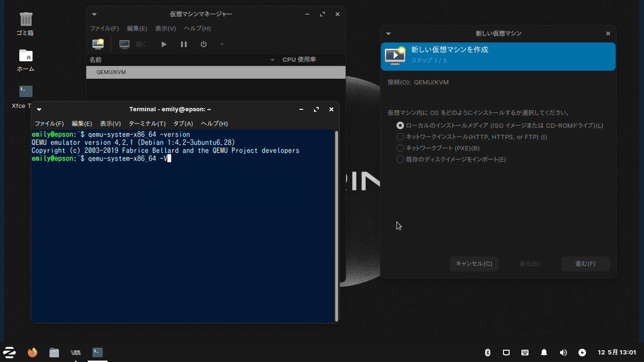
Task: Click the power shutdown icon
Action: [x=204, y=44]
